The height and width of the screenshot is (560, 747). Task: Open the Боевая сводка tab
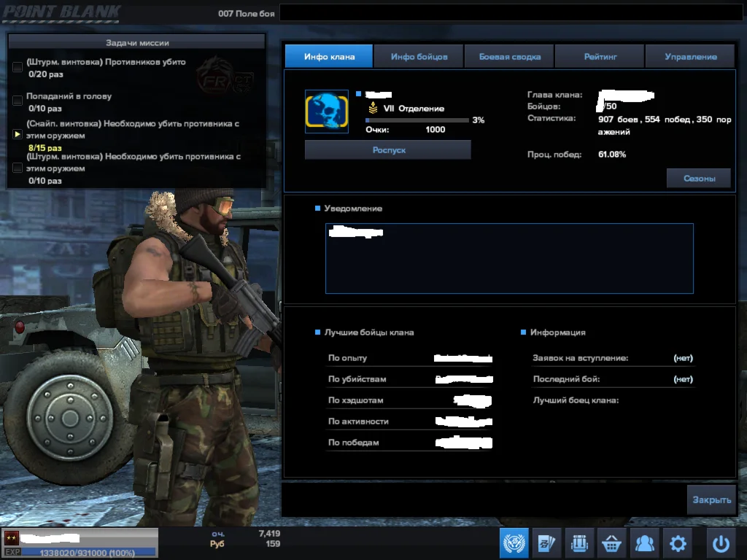click(510, 57)
